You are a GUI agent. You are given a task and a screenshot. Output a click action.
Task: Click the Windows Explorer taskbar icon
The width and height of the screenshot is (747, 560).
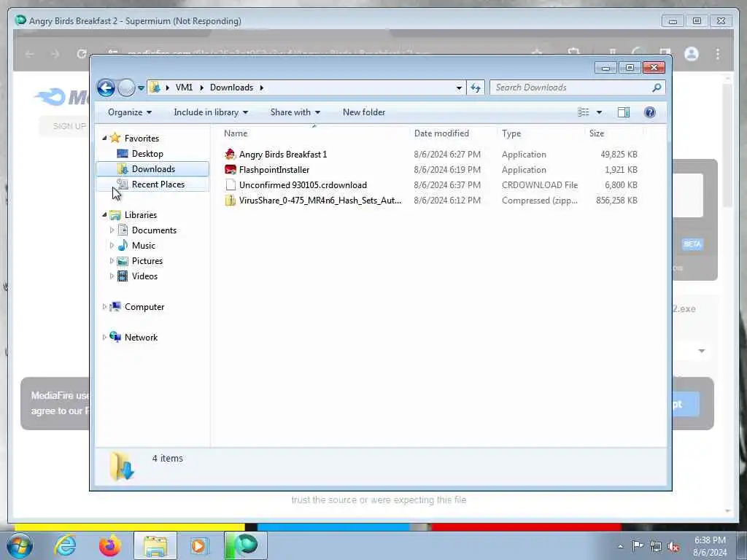coord(155,545)
